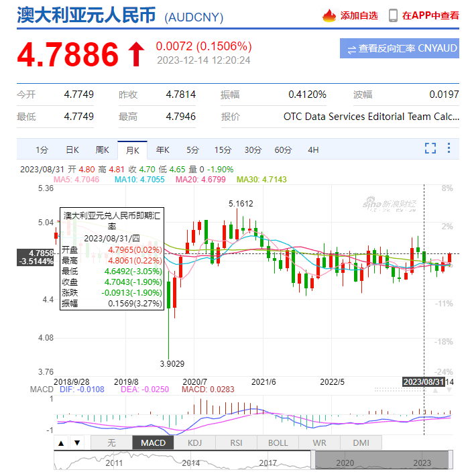Click the red up-arrow beside price 4.7886

(x=136, y=54)
